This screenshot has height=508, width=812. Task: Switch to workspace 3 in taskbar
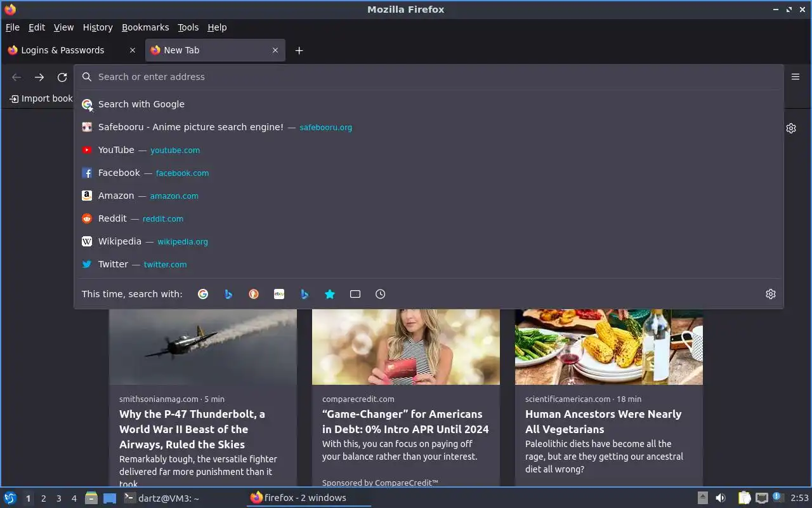(59, 498)
